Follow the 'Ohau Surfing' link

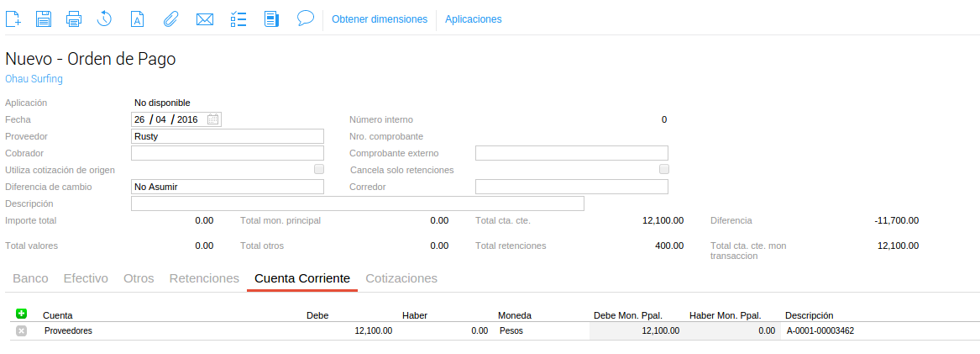coord(34,79)
